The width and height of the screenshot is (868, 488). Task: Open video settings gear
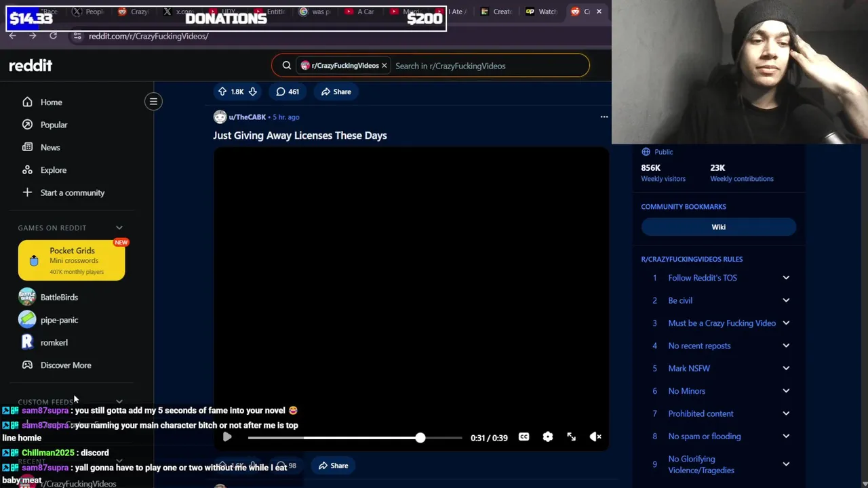point(548,437)
